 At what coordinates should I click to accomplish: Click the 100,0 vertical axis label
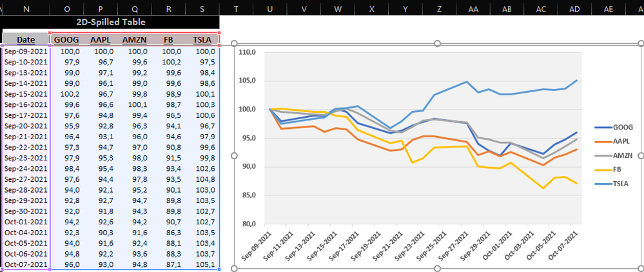pos(248,110)
